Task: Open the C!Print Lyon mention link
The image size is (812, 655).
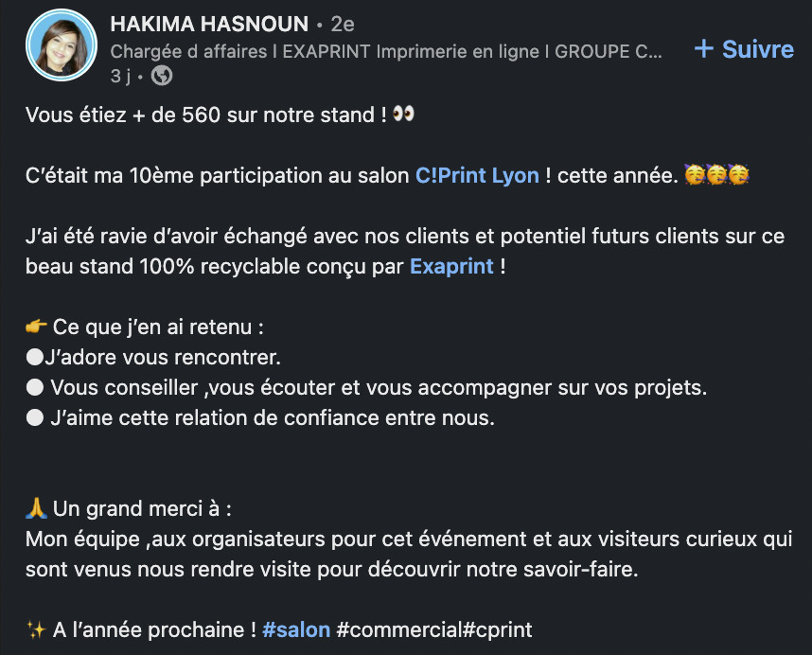Action: tap(477, 175)
